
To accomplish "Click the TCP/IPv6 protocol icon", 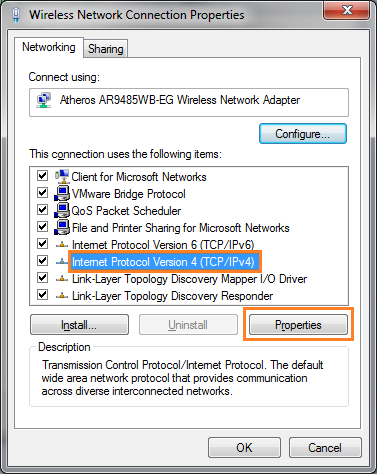I will pyautogui.click(x=62, y=245).
